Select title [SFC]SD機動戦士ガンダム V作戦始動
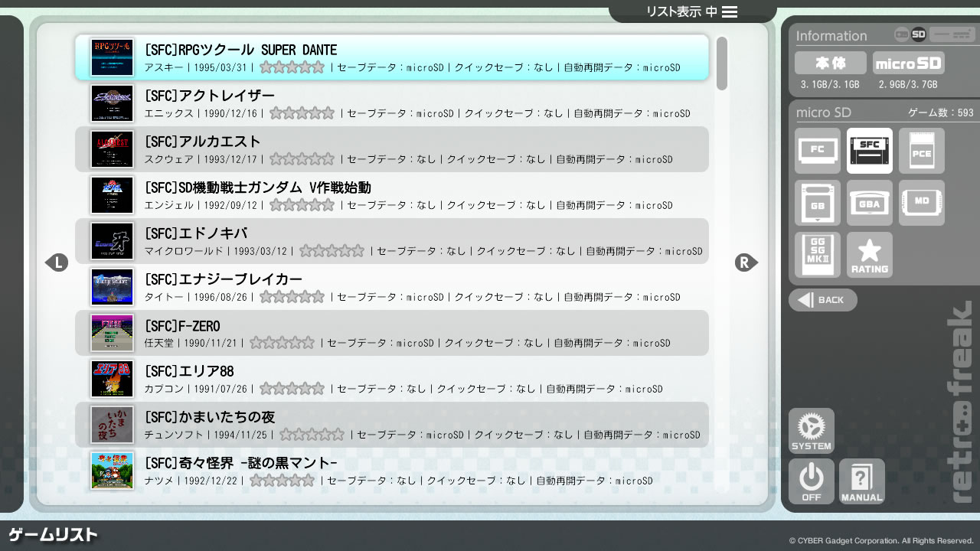Image resolution: width=980 pixels, height=551 pixels. [257, 187]
